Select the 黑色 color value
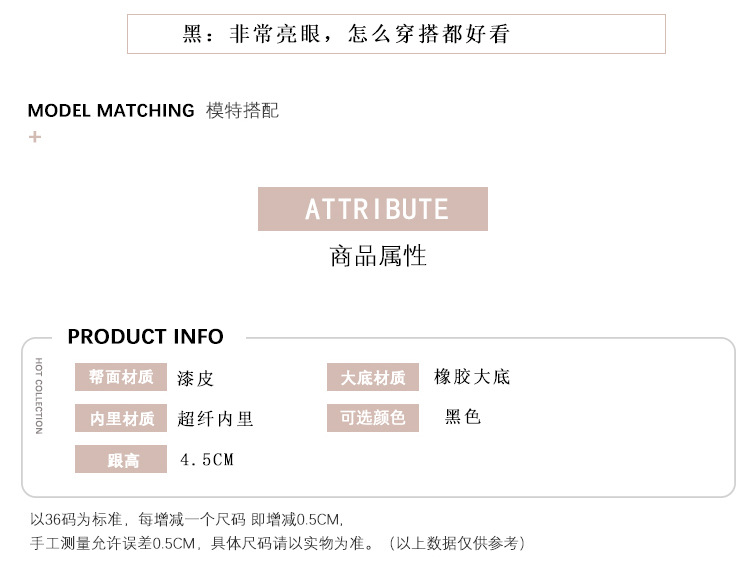This screenshot has width=750, height=571. (x=463, y=417)
